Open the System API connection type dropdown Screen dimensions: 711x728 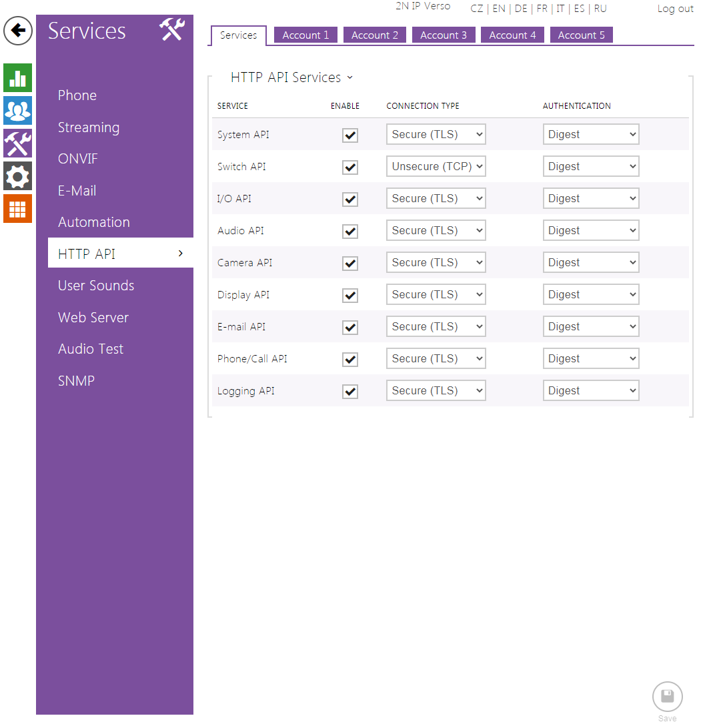click(436, 133)
